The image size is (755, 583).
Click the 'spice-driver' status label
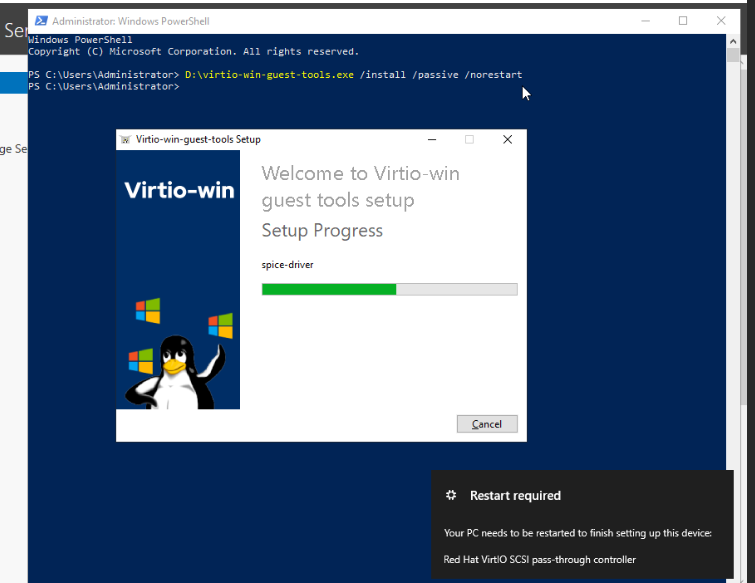(x=287, y=265)
